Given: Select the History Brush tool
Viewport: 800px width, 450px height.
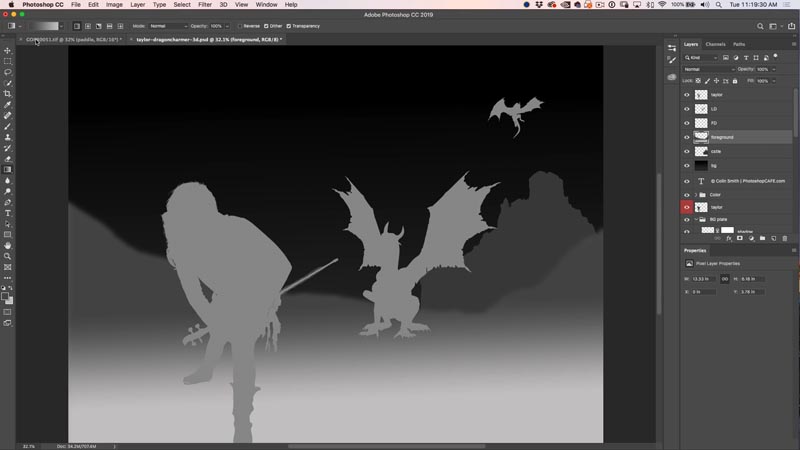Looking at the screenshot, I should [8, 148].
